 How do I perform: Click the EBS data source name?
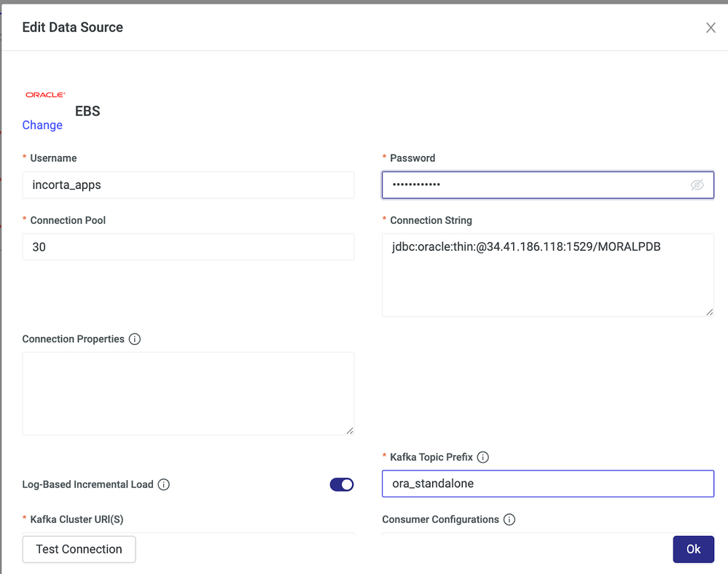coord(87,111)
